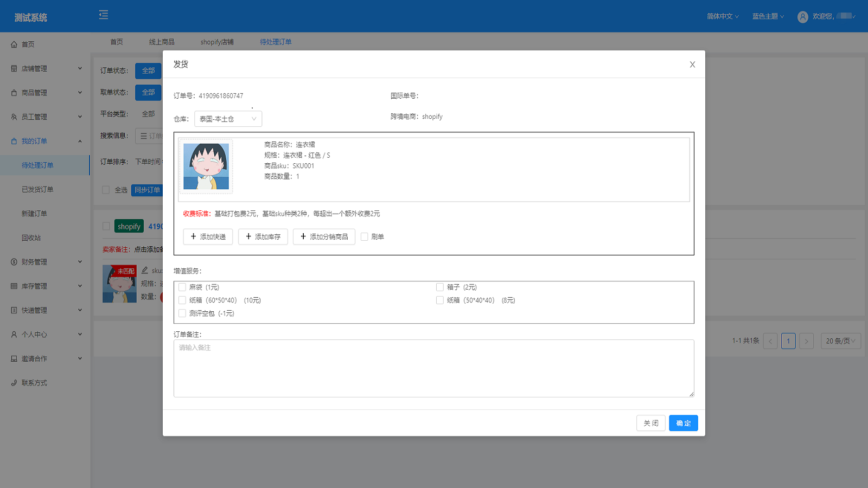The image size is (868, 488).
Task: Click the 订单备注 remarks text area
Action: (x=433, y=368)
